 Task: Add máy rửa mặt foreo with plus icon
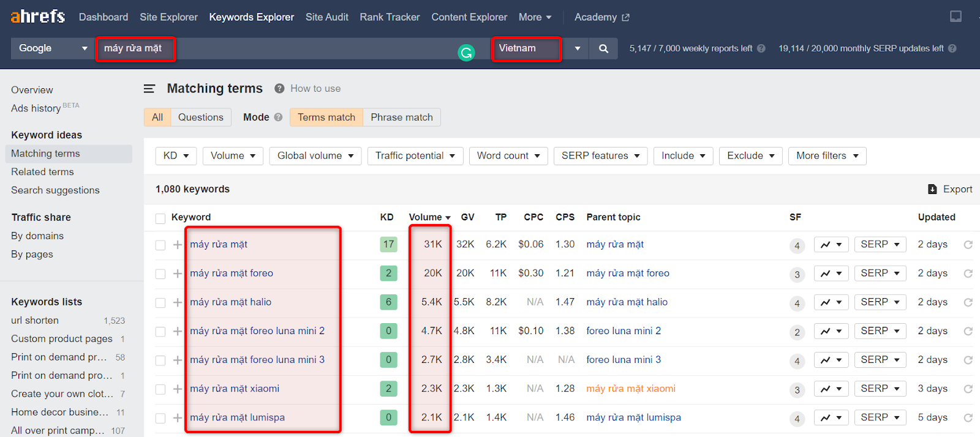click(x=178, y=274)
